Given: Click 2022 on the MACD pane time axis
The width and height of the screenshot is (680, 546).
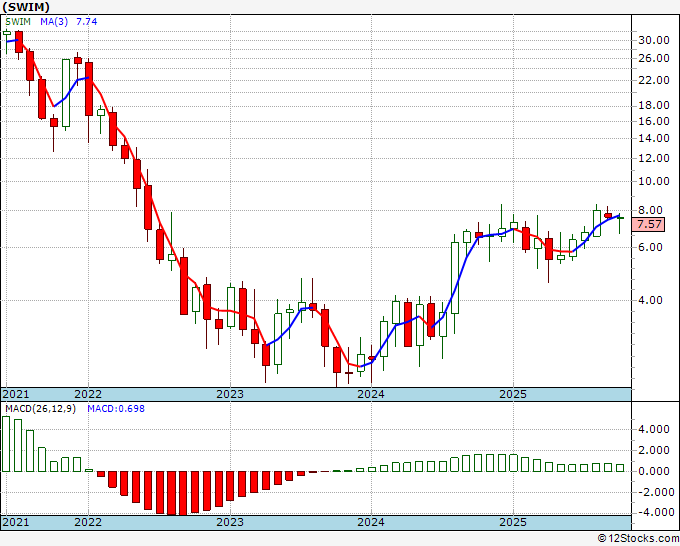Looking at the screenshot, I should pos(88,522).
